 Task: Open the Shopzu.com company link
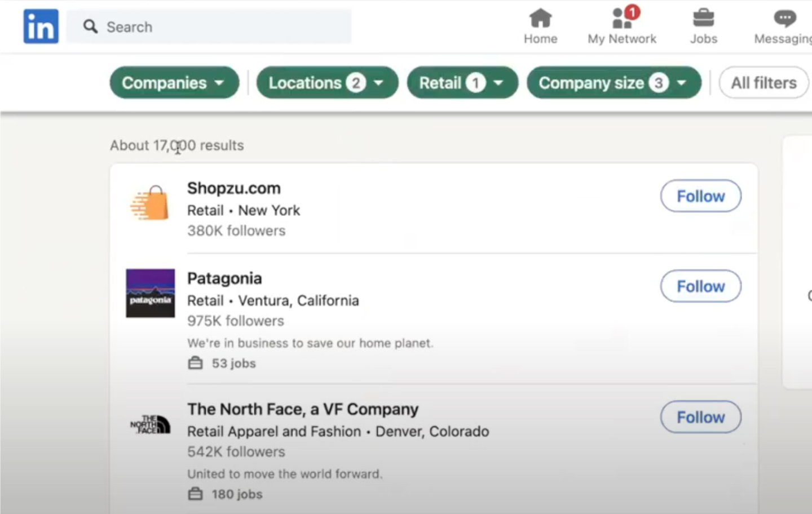234,188
